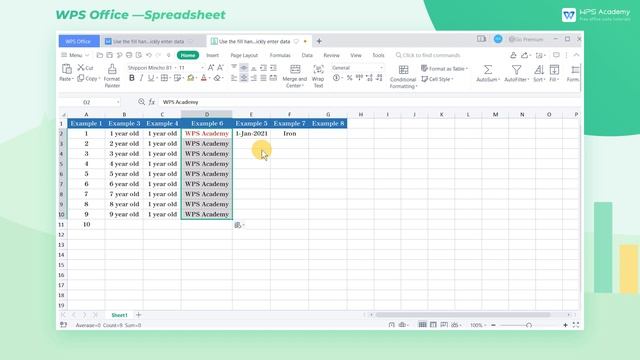Click the align right icon
640x360 pixels.
(253, 78)
